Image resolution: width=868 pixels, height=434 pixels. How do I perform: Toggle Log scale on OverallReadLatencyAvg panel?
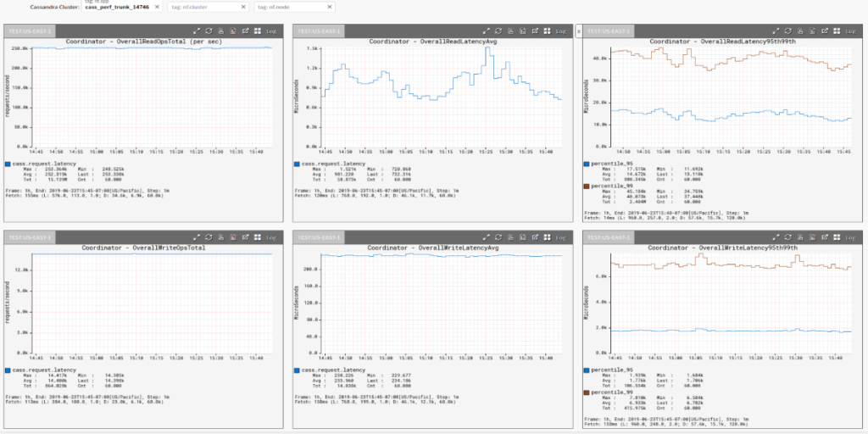pyautogui.click(x=561, y=31)
